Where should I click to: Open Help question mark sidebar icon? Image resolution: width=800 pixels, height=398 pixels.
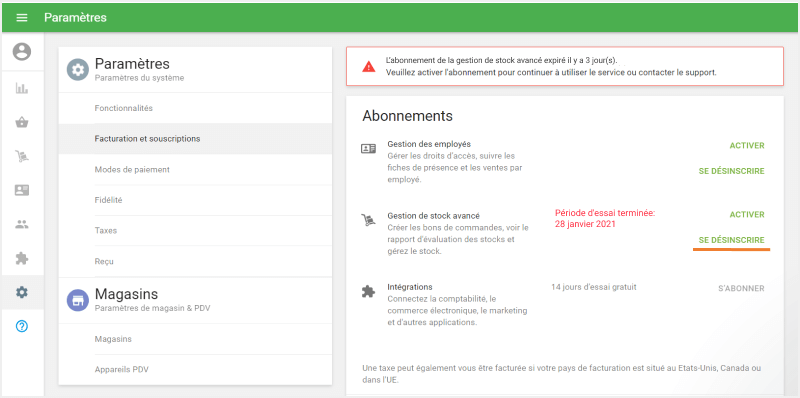(x=22, y=326)
